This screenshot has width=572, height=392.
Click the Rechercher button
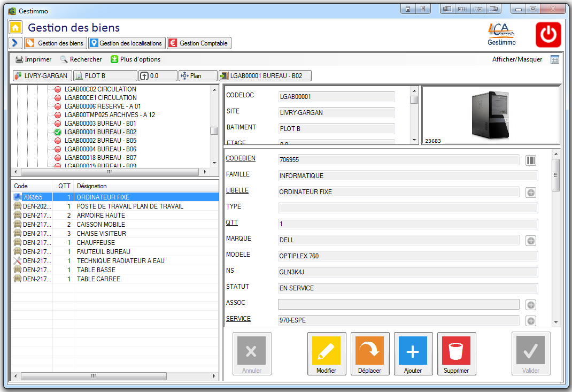[x=81, y=59]
